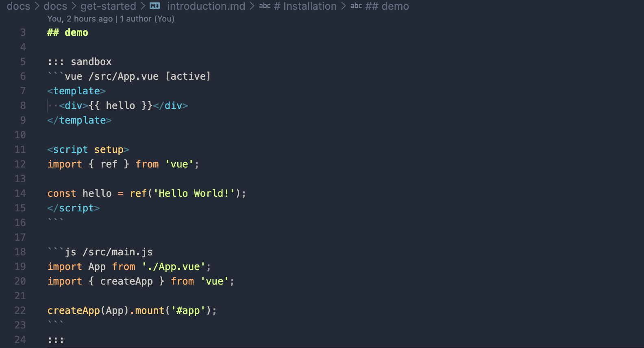Click the script setup opening tag

pyautogui.click(x=88, y=150)
